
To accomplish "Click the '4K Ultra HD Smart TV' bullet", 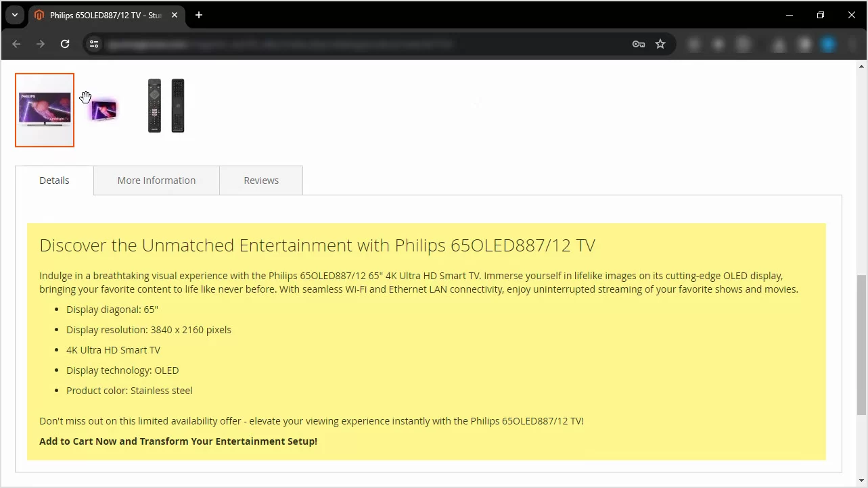I will click(113, 350).
